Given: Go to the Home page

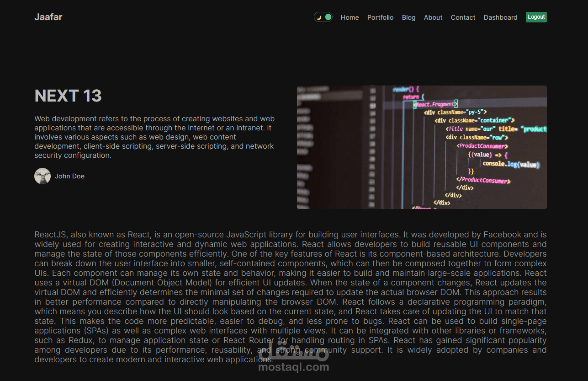Looking at the screenshot, I should point(350,17).
